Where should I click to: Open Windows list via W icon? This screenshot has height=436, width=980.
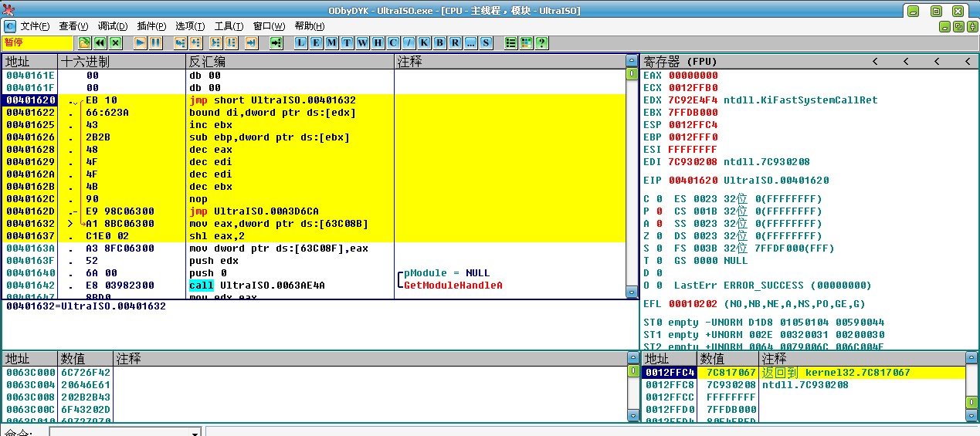pyautogui.click(x=362, y=42)
